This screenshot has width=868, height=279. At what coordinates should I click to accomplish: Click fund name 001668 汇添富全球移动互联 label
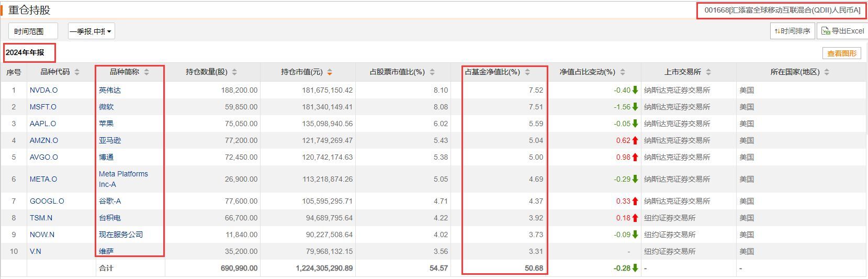coord(782,10)
